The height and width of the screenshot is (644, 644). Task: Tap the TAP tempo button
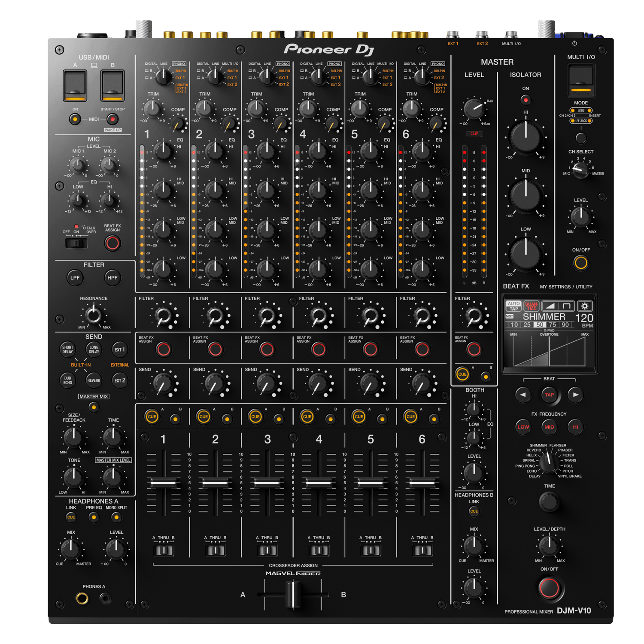pos(549,395)
